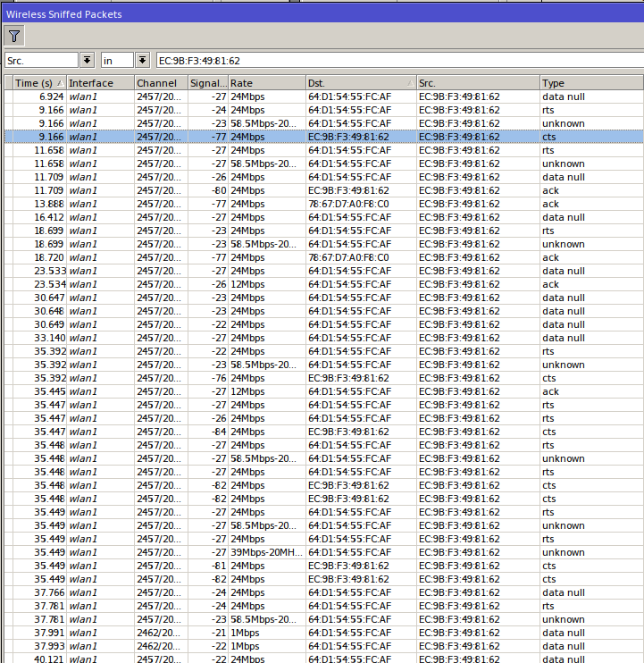Open the 'in' operator dropdown
The height and width of the screenshot is (663, 644).
click(x=142, y=61)
